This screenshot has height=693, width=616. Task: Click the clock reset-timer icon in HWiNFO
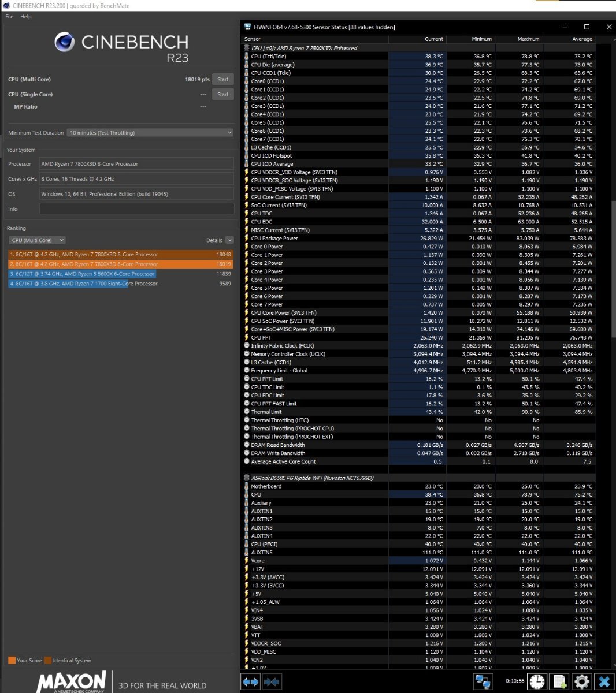tap(537, 682)
